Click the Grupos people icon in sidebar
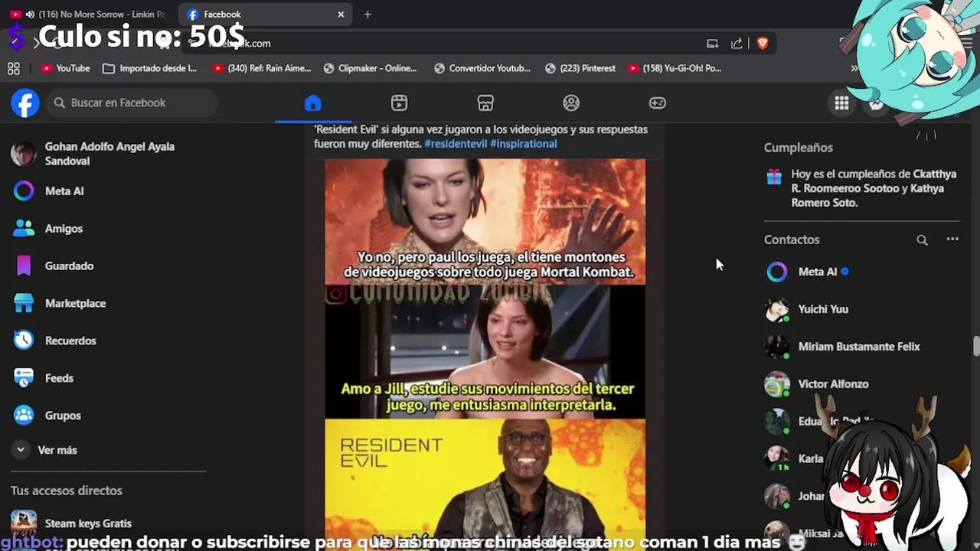This screenshot has width=980, height=551. [x=24, y=416]
